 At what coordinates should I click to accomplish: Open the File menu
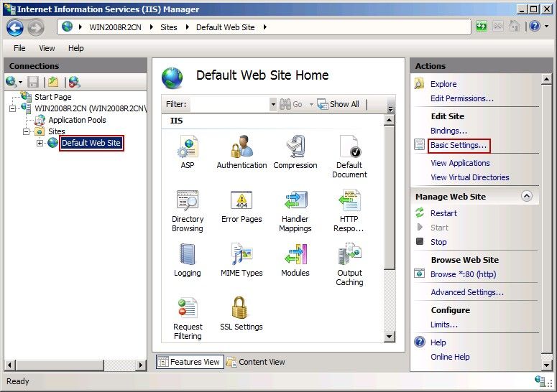pyautogui.click(x=19, y=48)
